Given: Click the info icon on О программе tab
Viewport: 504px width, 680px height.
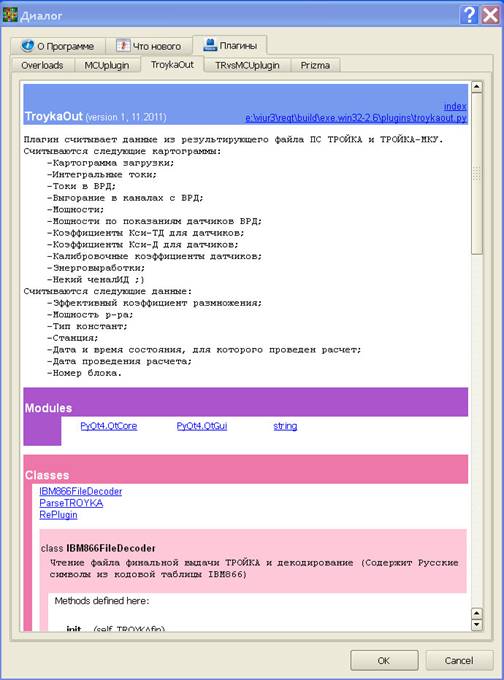Looking at the screenshot, I should pyautogui.click(x=27, y=45).
